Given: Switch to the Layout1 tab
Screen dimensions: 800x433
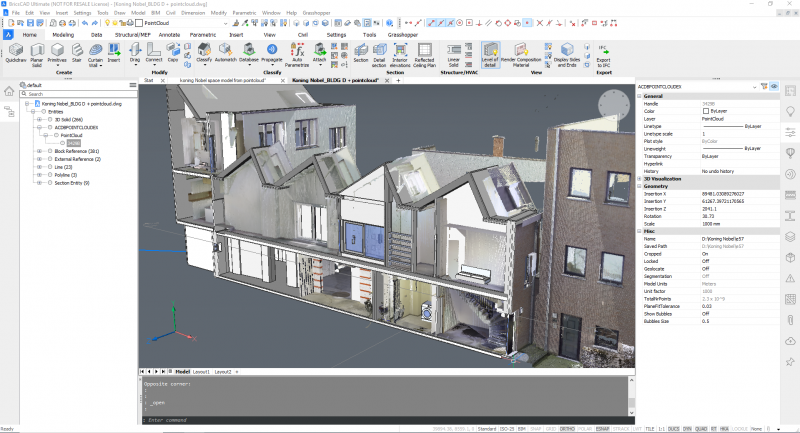Looking at the screenshot, I should tap(201, 372).
